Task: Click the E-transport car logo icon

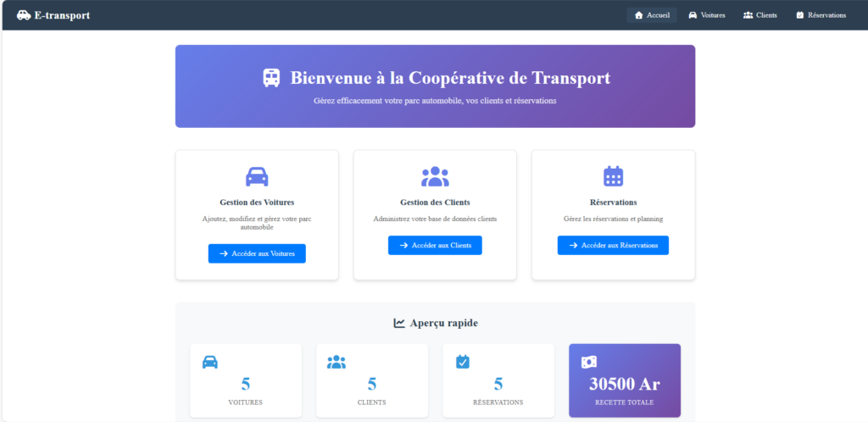Action: pos(24,15)
